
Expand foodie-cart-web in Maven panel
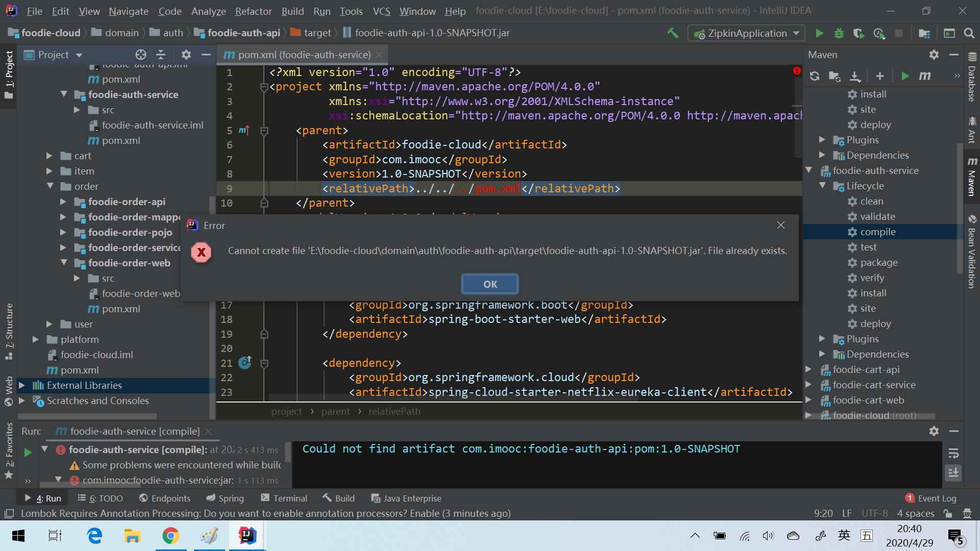[808, 400]
